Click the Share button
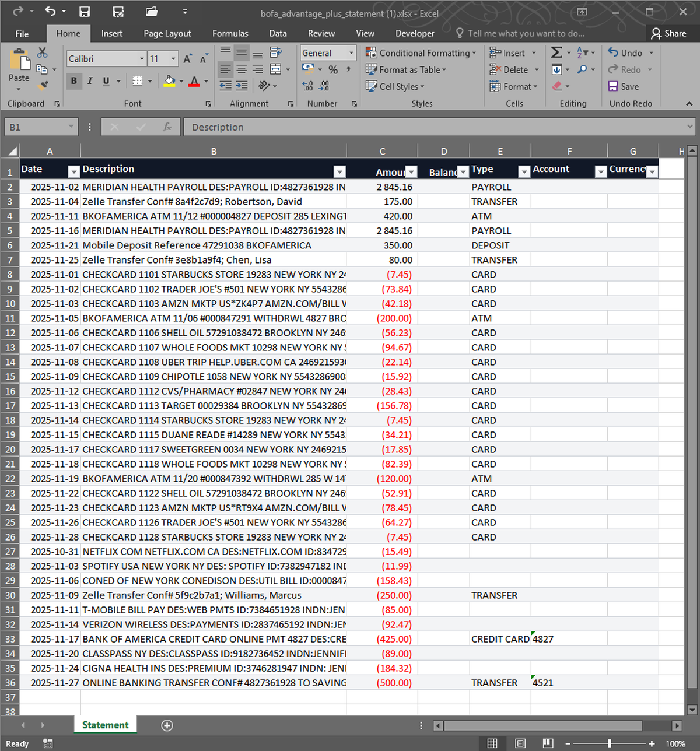This screenshot has width=700, height=751. pyautogui.click(x=669, y=33)
